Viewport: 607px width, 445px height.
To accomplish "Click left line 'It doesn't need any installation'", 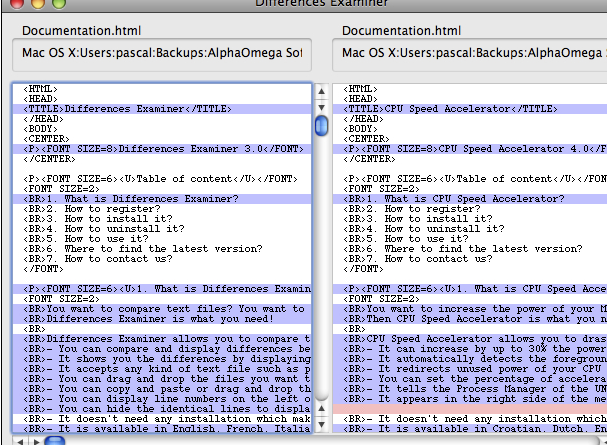I will coord(162,419).
